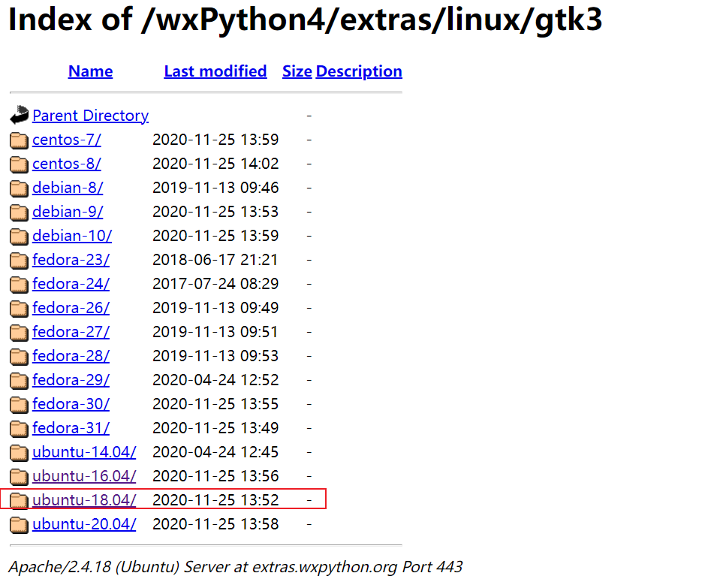Click the Index of /wxPython4/extras/linux/gtk3 heading
The height and width of the screenshot is (588, 717).
pyautogui.click(x=306, y=20)
